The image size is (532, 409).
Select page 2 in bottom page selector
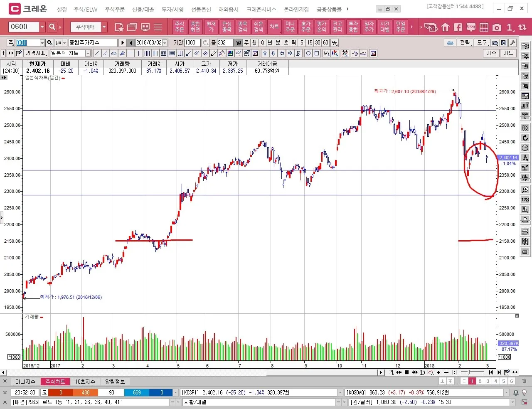480,381
